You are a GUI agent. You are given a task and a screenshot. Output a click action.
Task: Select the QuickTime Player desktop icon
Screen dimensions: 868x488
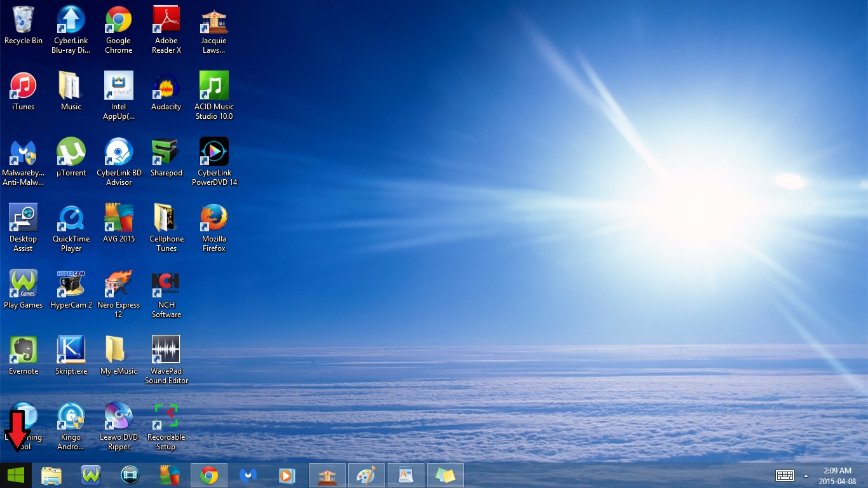(x=71, y=228)
